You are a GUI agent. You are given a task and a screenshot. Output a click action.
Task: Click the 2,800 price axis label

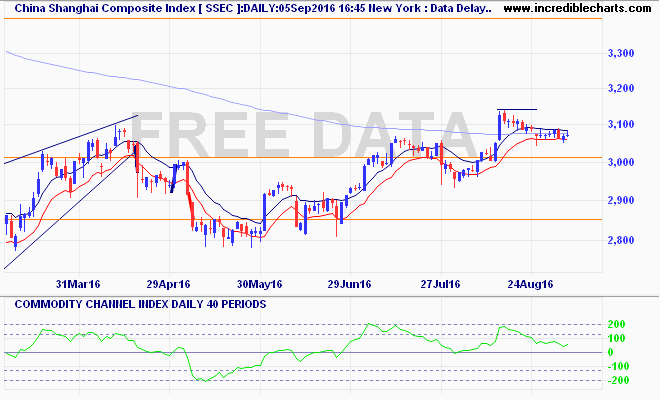[x=621, y=240]
